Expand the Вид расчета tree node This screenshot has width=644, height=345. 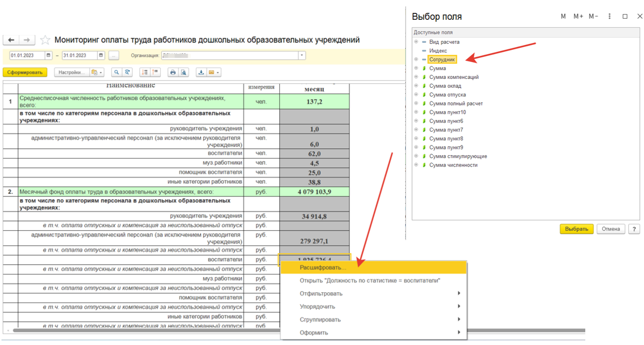point(416,42)
